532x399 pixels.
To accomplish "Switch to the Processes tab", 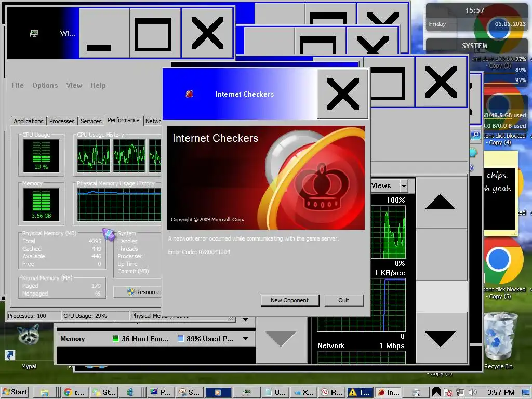I will pos(62,121).
